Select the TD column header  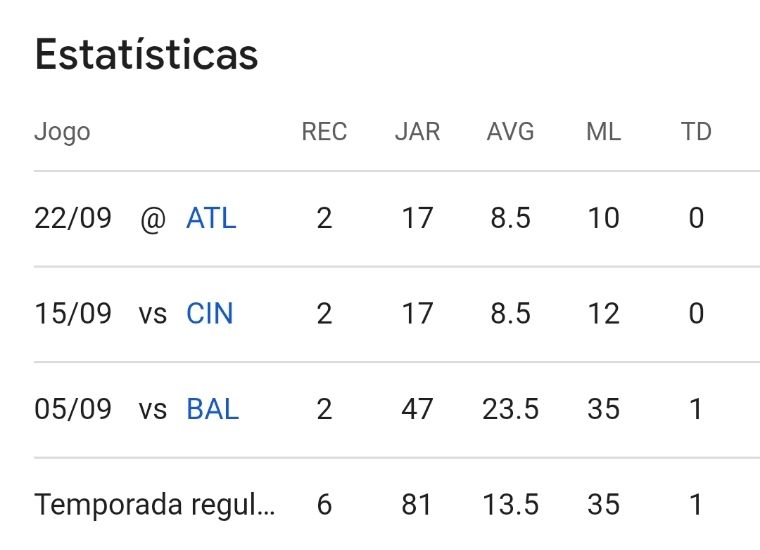click(x=696, y=132)
